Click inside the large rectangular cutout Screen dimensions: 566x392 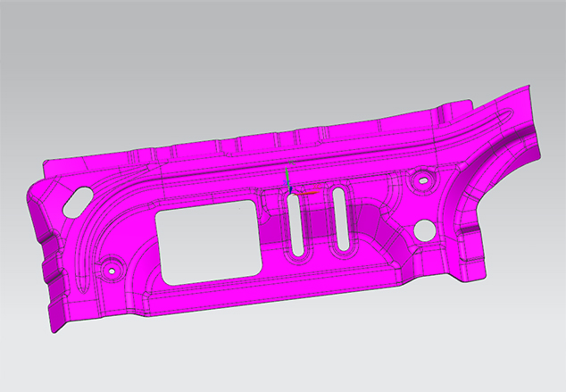tap(207, 241)
